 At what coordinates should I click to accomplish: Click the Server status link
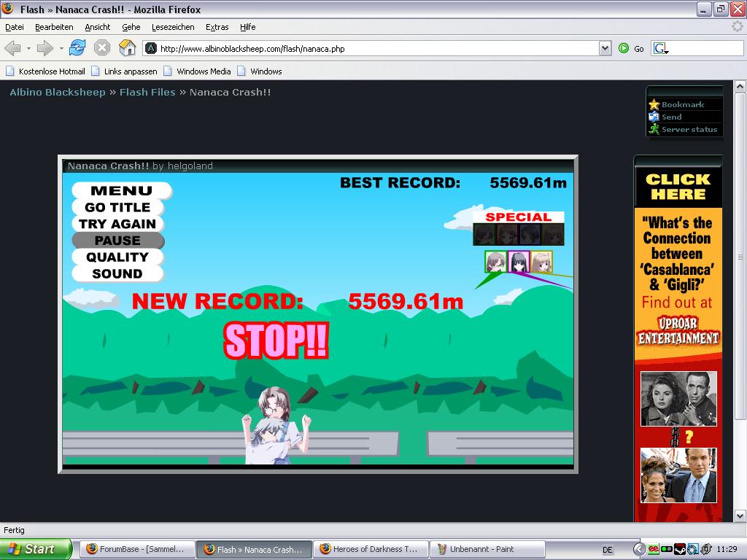click(689, 129)
